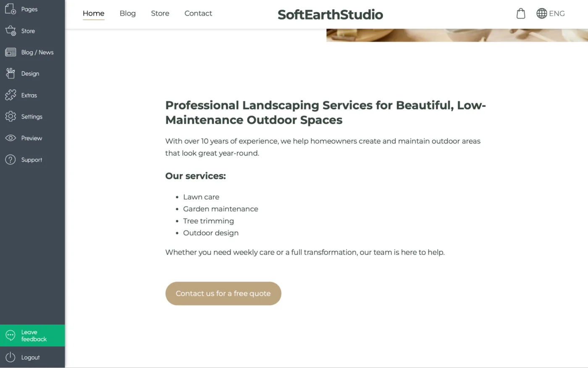Select the Home navigation item
Screen dimensions: 588x368
click(x=93, y=13)
